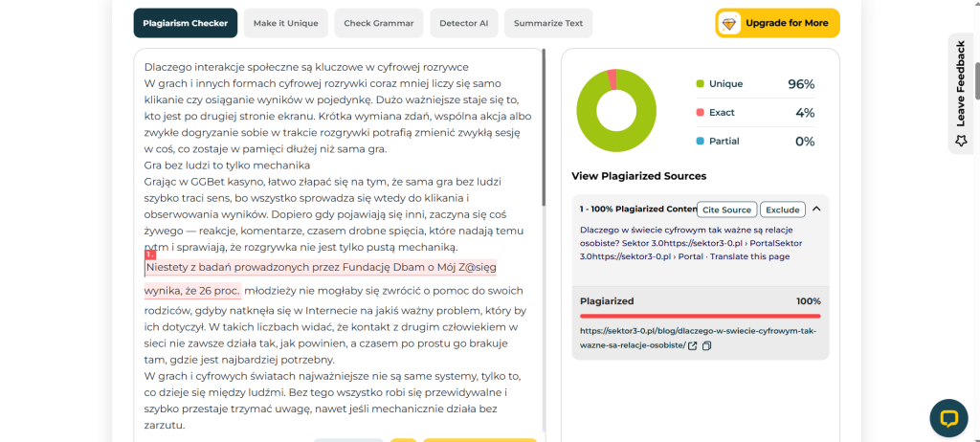Collapse the plagiarized source with the chevron
Image resolution: width=980 pixels, height=442 pixels.
pos(815,210)
